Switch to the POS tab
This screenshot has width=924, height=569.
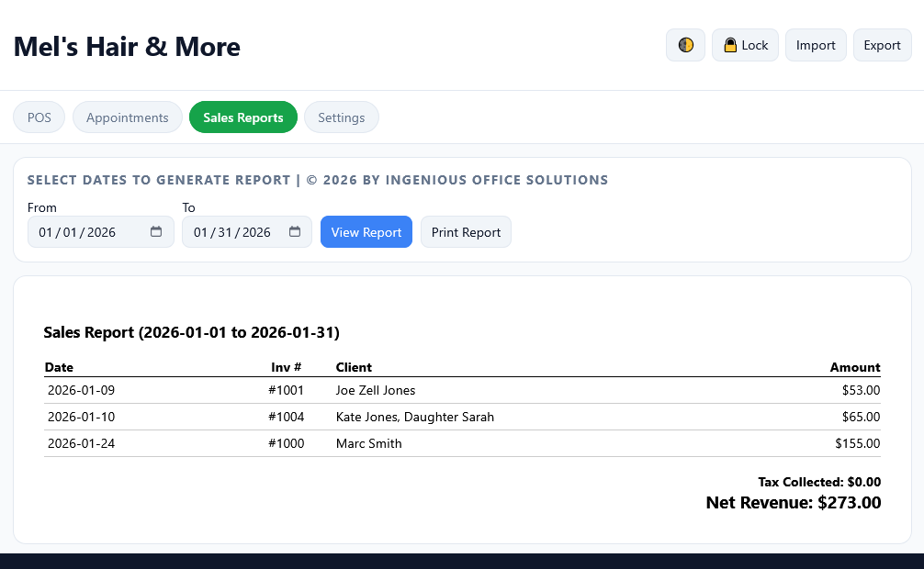[x=39, y=117]
